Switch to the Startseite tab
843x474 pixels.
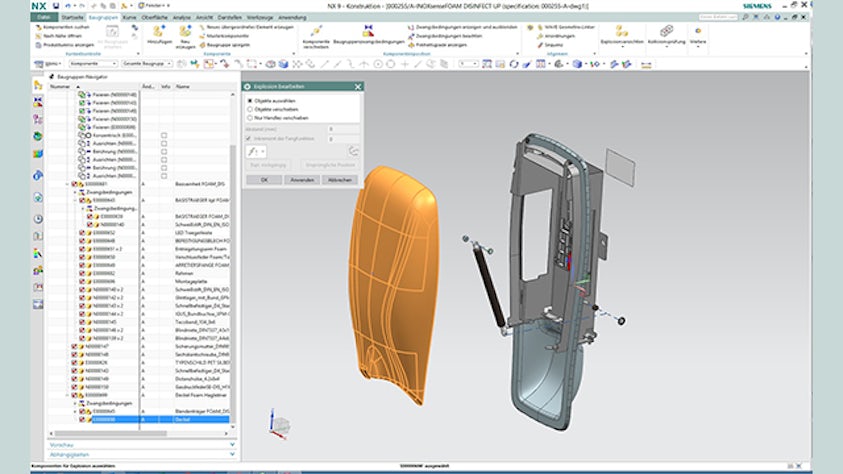(73, 17)
